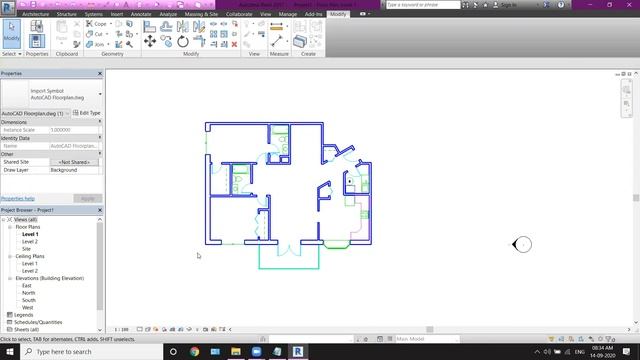This screenshot has height=360, width=640.
Task: Open the Site floor plan view
Action: tap(26, 249)
